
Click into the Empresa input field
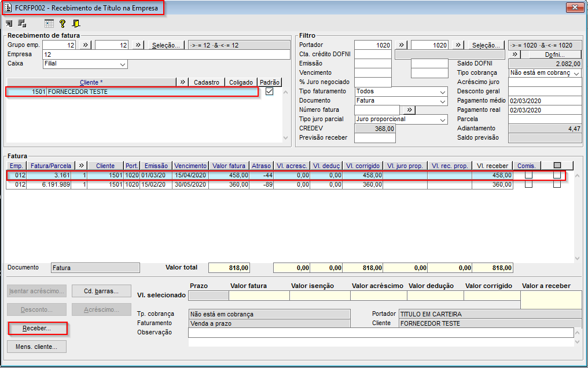[x=166, y=54]
